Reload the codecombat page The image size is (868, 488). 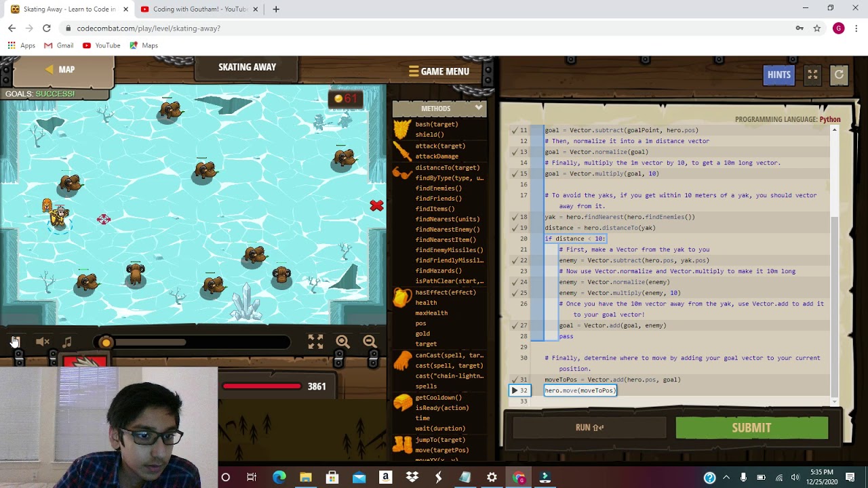(x=46, y=28)
